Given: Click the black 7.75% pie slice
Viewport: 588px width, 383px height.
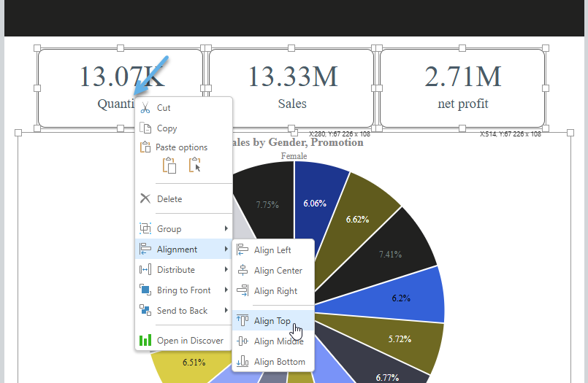Looking at the screenshot, I should click(x=267, y=205).
